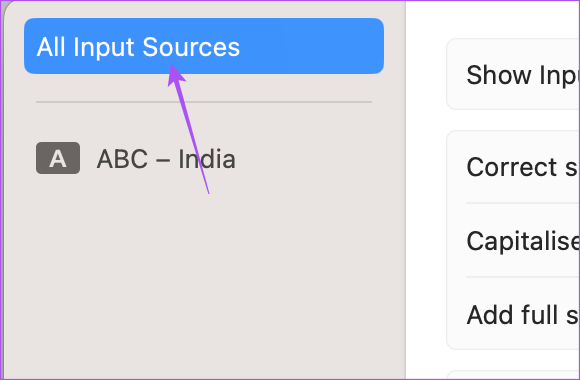Click the vertical divider beside the sidebar
Viewport: 580px width, 380px height.
(x=406, y=190)
